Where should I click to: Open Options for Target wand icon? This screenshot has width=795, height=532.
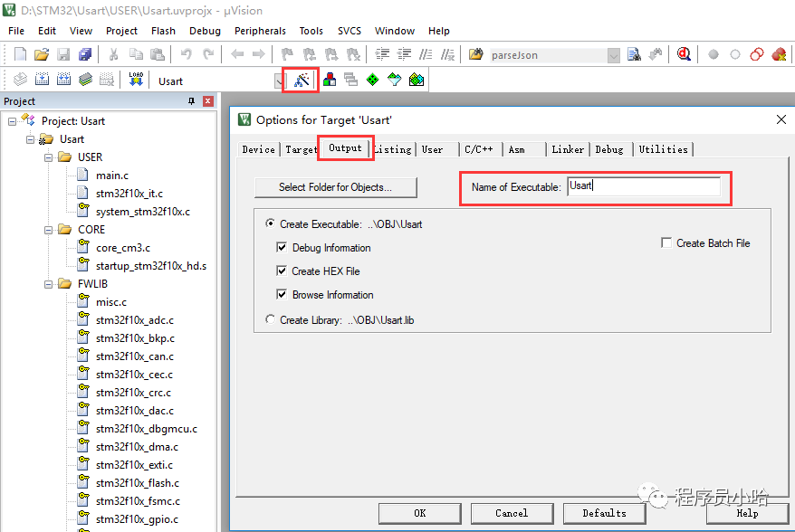[x=302, y=80]
